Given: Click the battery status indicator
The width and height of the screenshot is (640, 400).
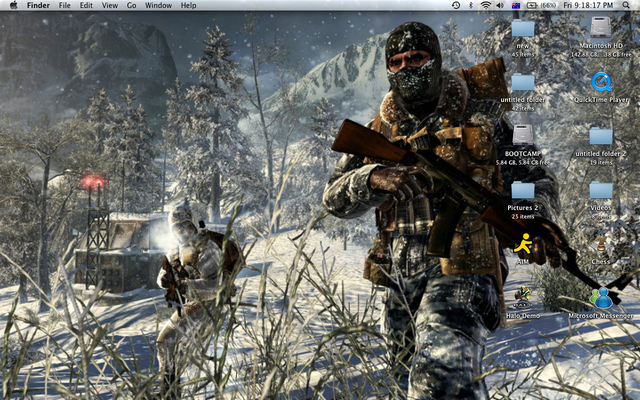Looking at the screenshot, I should click(541, 5).
